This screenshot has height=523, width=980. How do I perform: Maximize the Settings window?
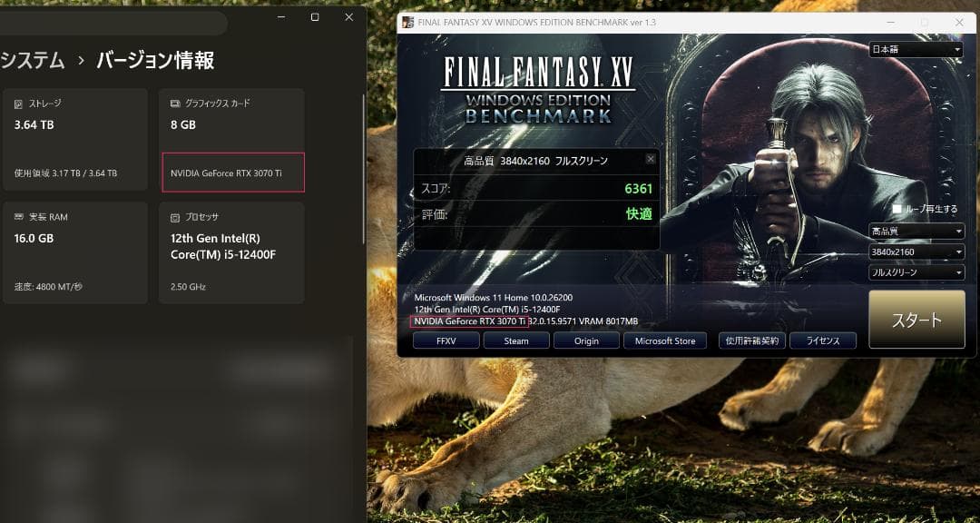[315, 17]
